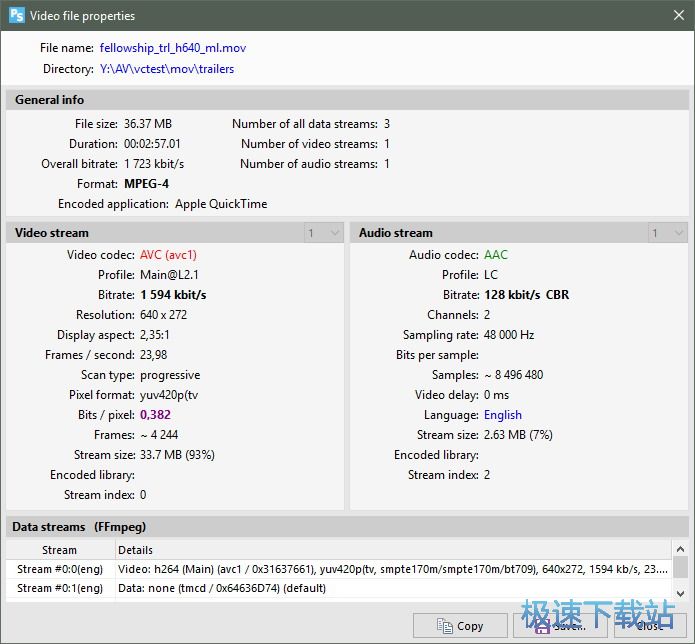This screenshot has width=695, height=644.
Task: Click the pixel format value yuv420p(tv
Action: pos(169,395)
